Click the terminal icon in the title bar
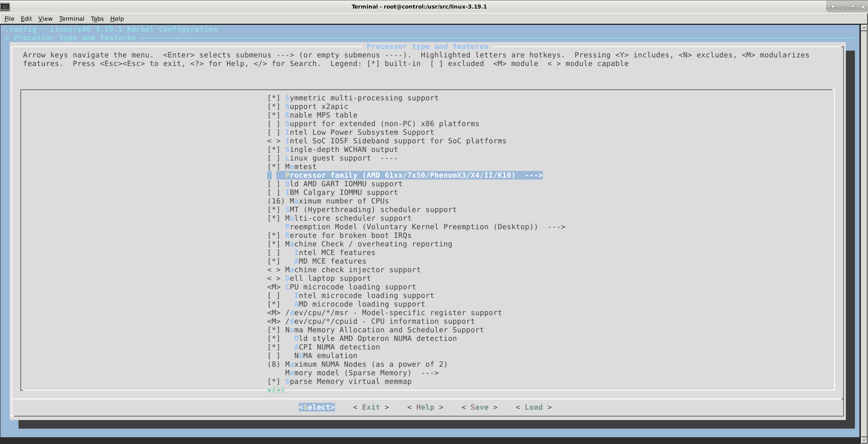The height and width of the screenshot is (444, 868). 5,6
